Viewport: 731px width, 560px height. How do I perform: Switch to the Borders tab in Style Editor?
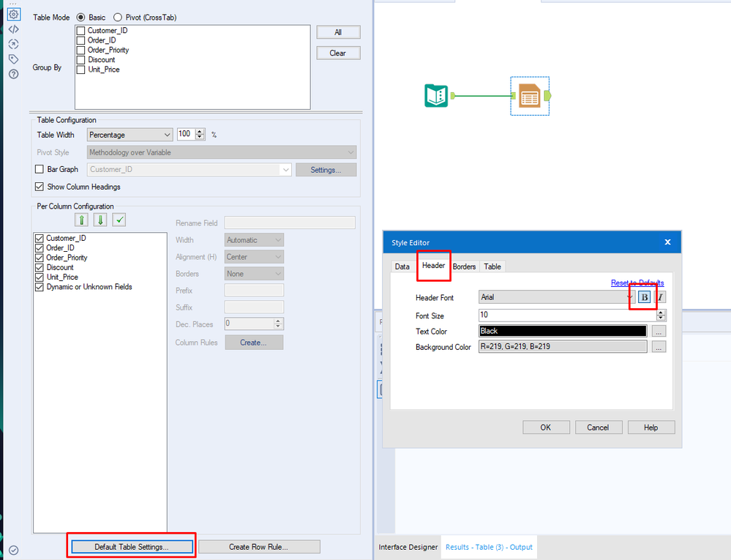point(465,266)
